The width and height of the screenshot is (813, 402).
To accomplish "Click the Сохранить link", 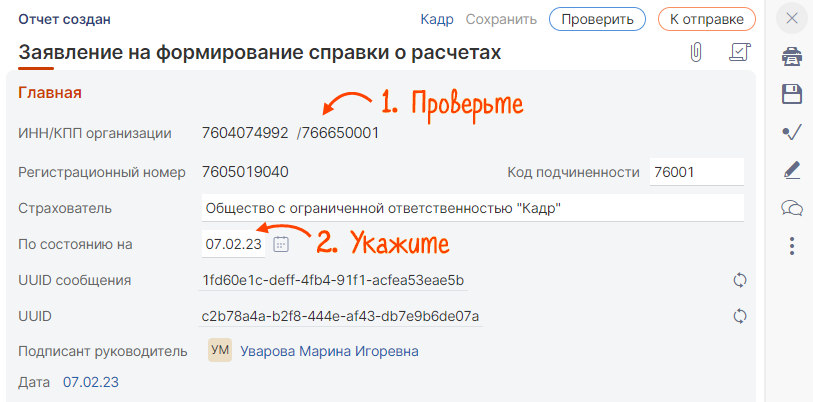I will [502, 19].
